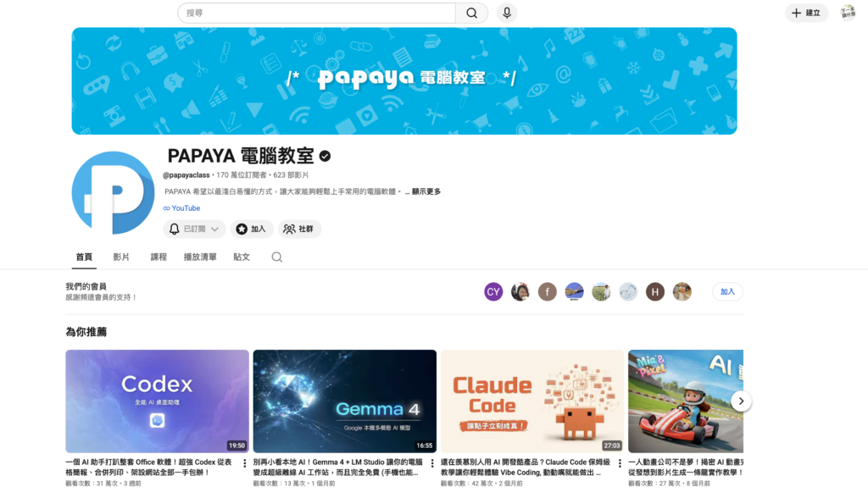Switch to the 播放清單 tab

pos(200,257)
